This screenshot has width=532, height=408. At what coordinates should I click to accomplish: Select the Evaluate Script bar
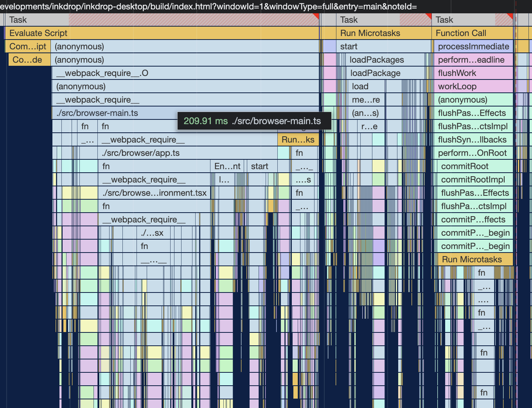[156, 33]
